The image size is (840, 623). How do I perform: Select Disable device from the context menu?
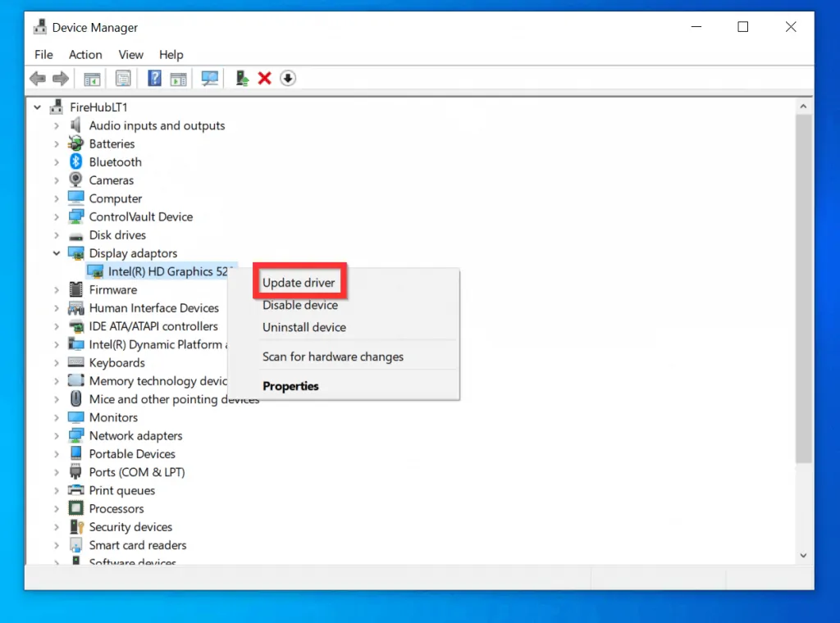click(300, 304)
